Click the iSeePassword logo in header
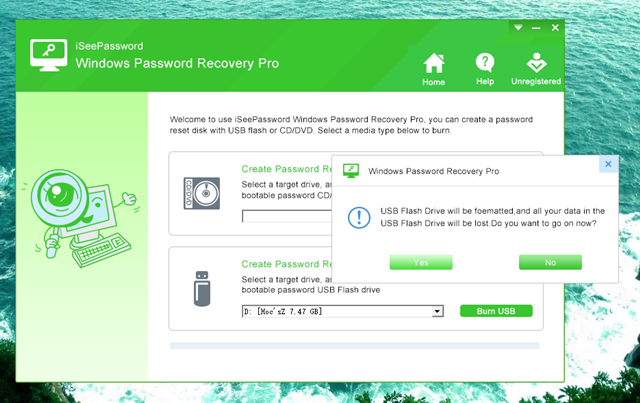Viewport: 640px width, 403px height. click(x=48, y=56)
